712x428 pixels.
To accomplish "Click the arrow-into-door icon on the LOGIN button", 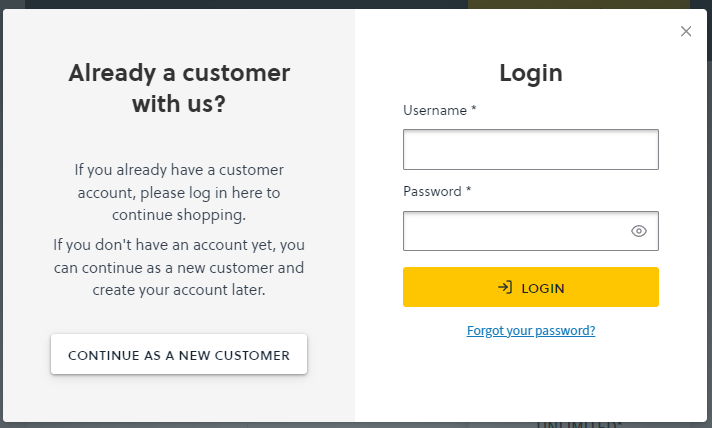I will pyautogui.click(x=505, y=287).
